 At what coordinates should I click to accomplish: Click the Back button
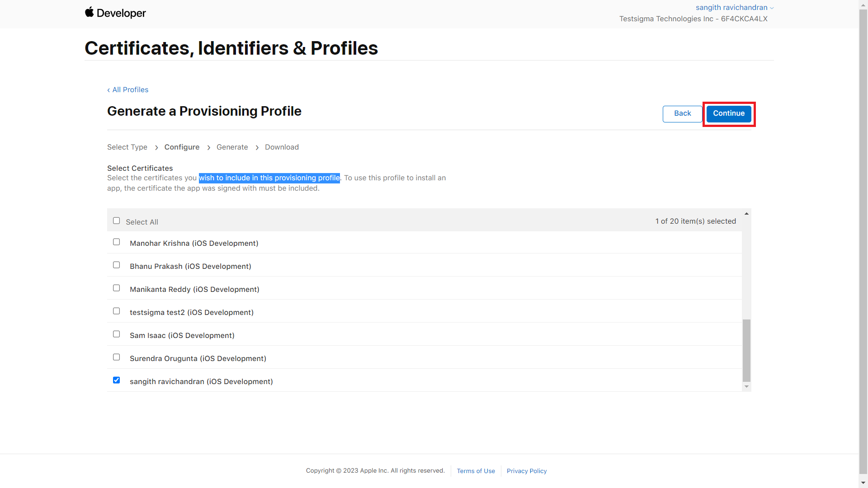(681, 113)
